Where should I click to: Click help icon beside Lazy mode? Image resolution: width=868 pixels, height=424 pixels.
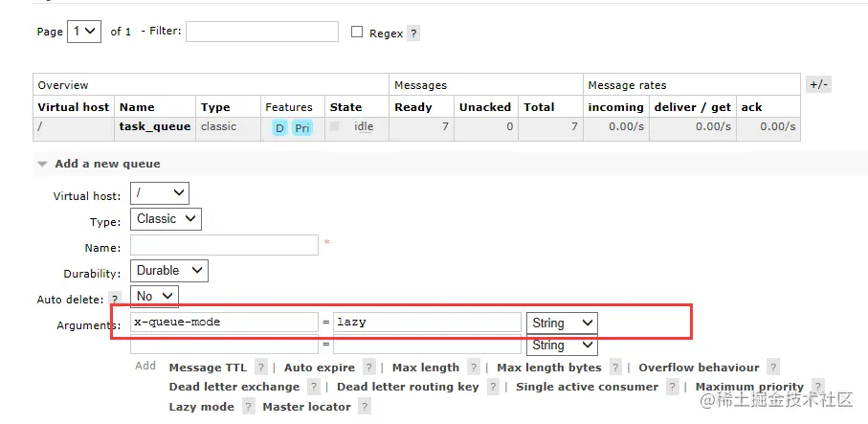[x=249, y=407]
